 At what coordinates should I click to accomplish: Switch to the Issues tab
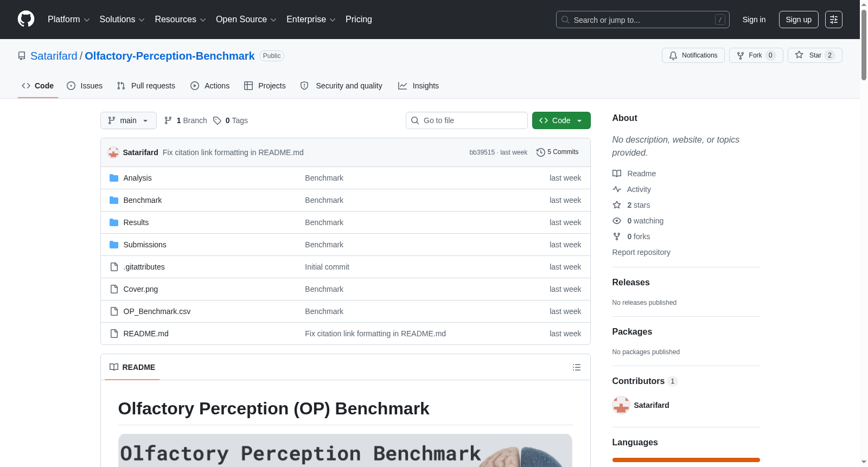85,86
